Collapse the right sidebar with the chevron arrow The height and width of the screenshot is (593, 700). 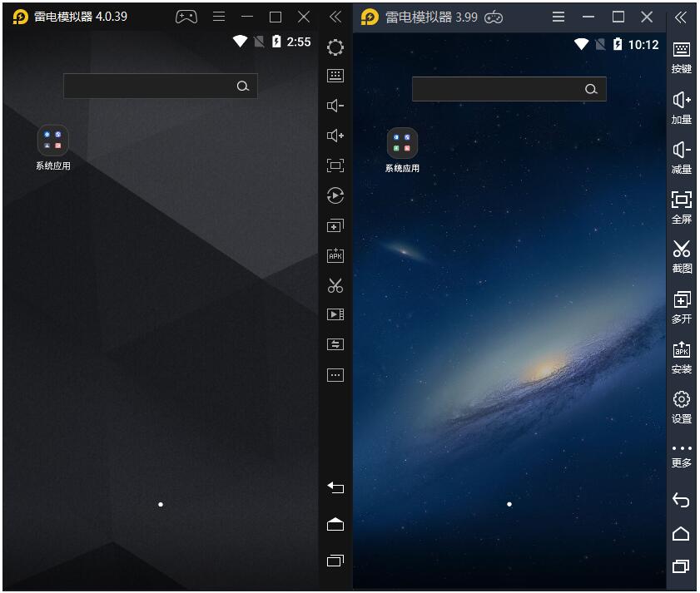[681, 17]
